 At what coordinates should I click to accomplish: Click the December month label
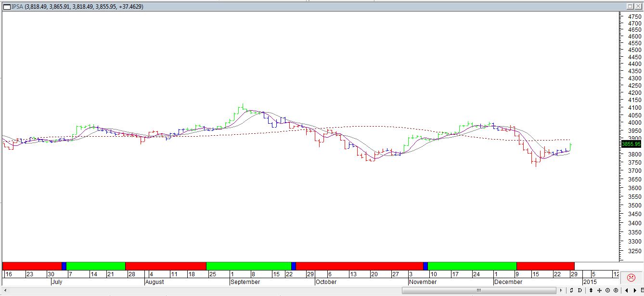pos(508,282)
